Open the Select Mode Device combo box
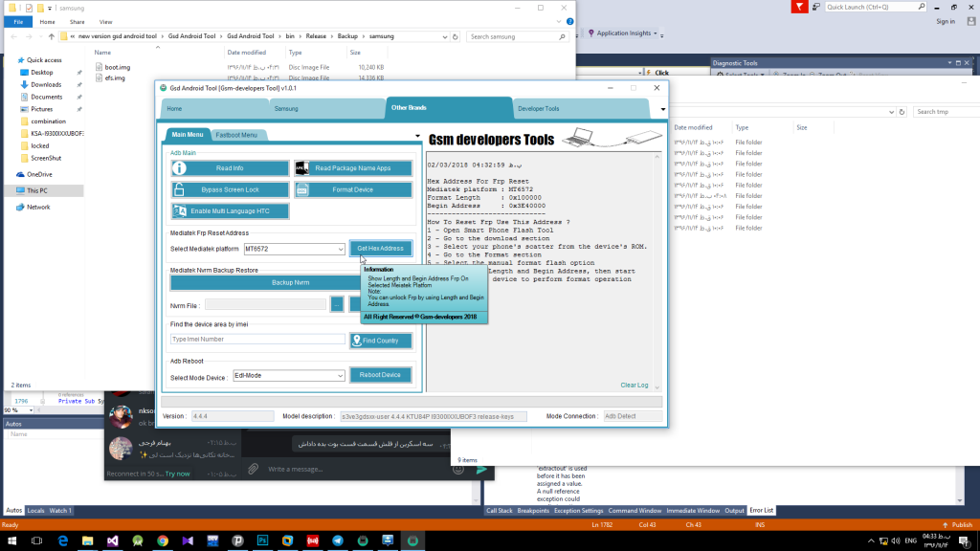The height and width of the screenshot is (551, 980). point(289,375)
